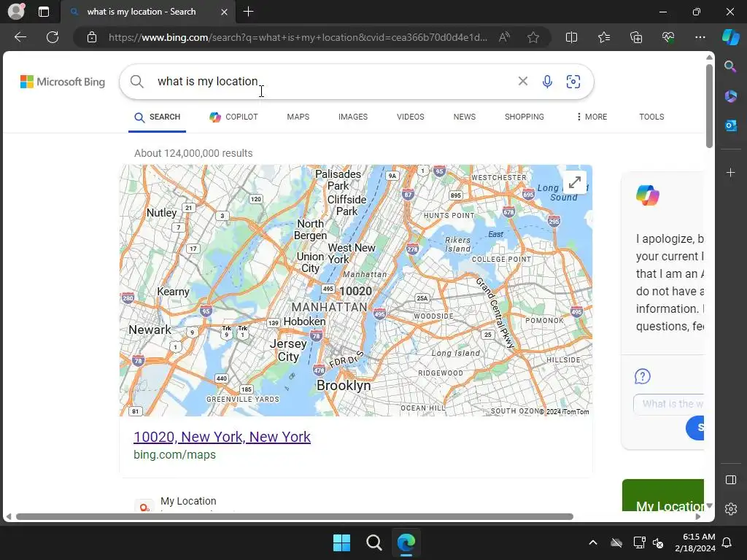Open the volume muted tray icon
This screenshot has width=747, height=560.
(x=659, y=542)
